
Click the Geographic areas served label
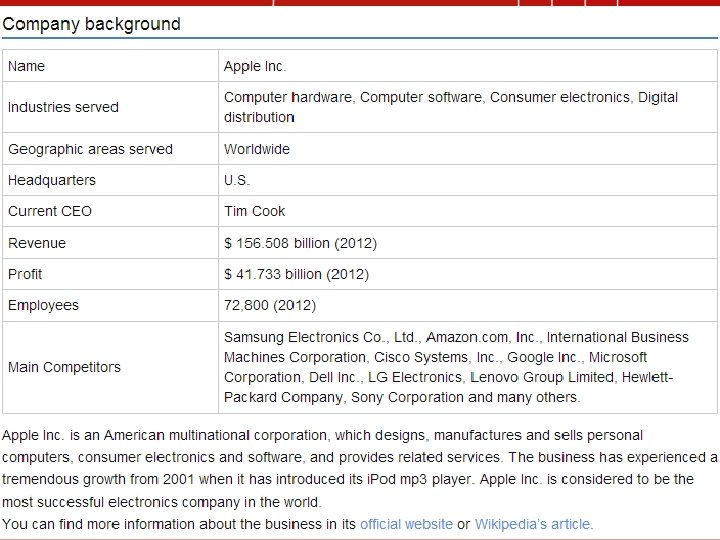click(90, 149)
